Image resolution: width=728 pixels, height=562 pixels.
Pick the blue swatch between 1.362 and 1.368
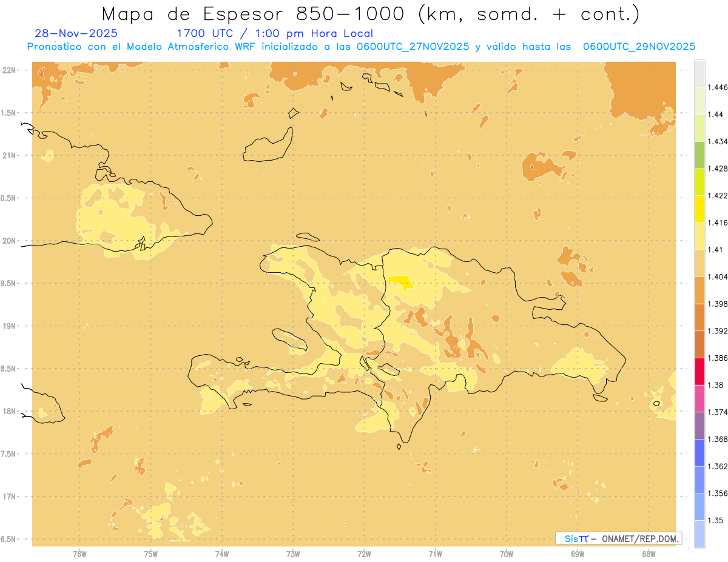(699, 453)
